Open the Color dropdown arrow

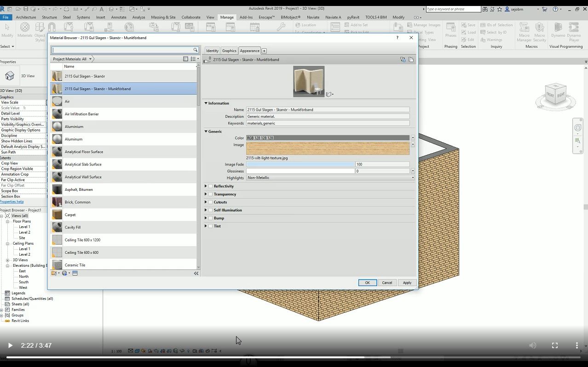(x=413, y=138)
